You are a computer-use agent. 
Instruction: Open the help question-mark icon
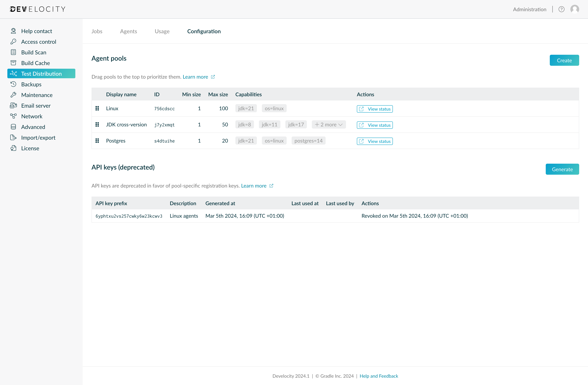[561, 9]
